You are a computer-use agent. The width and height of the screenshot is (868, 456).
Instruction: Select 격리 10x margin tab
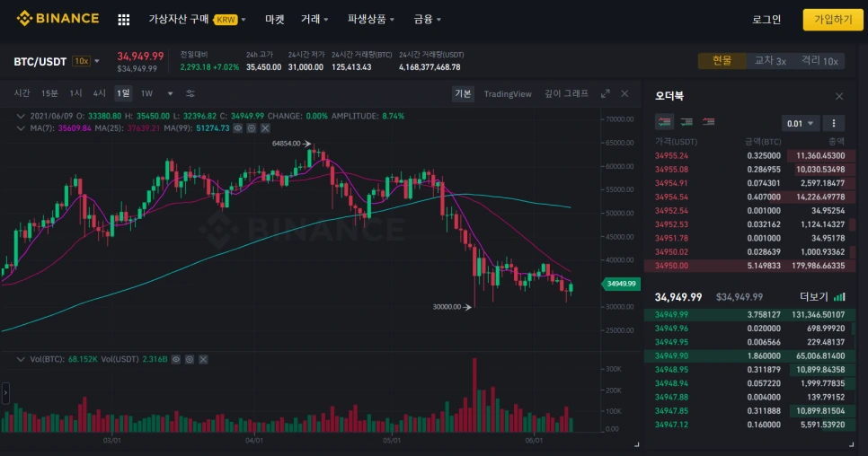click(819, 61)
